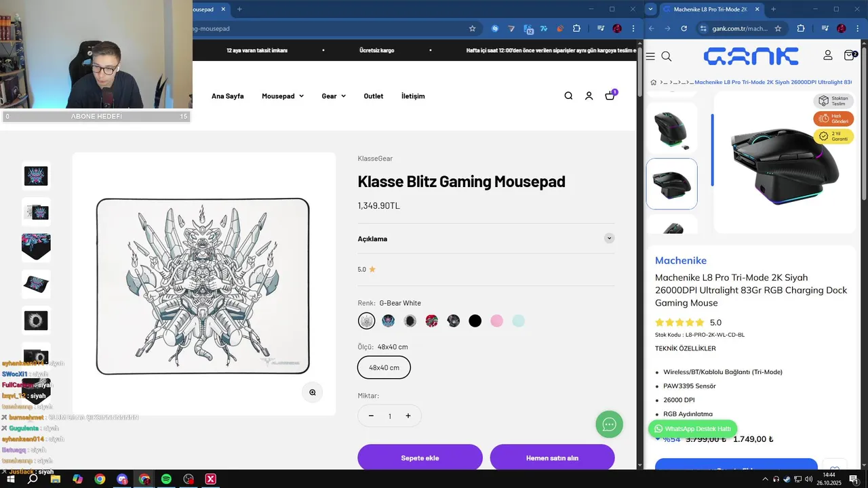Open the tab search dropdown in Gank window

[x=651, y=9]
